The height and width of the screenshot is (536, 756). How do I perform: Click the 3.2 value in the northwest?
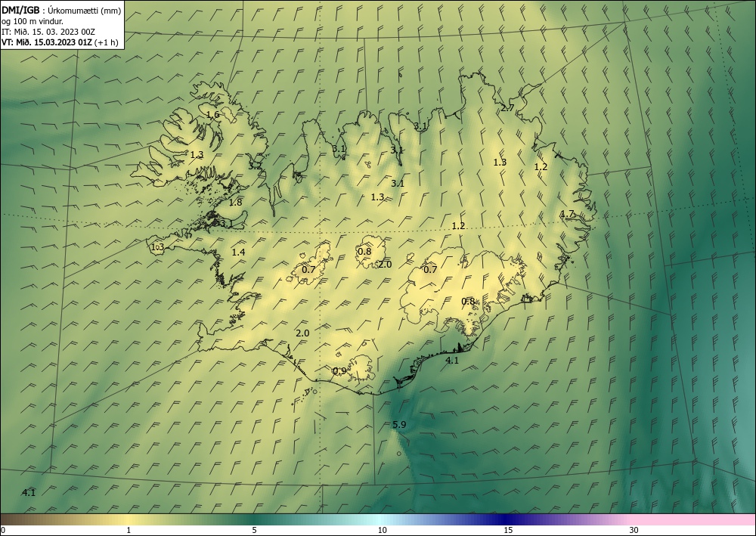pyautogui.click(x=255, y=166)
